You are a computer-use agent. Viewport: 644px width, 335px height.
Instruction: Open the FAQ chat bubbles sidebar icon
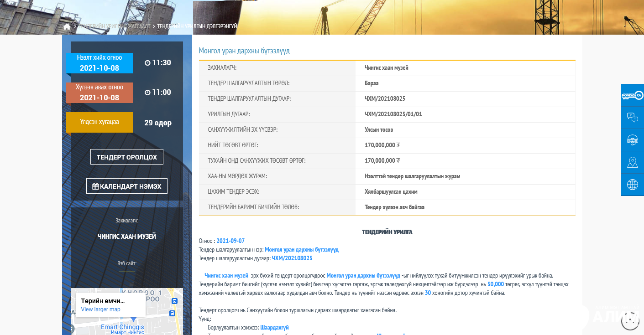tap(633, 118)
